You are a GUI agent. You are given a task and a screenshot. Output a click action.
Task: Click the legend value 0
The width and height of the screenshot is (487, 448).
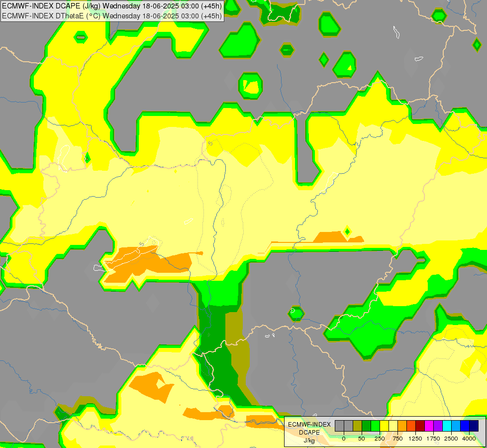pos(344,439)
